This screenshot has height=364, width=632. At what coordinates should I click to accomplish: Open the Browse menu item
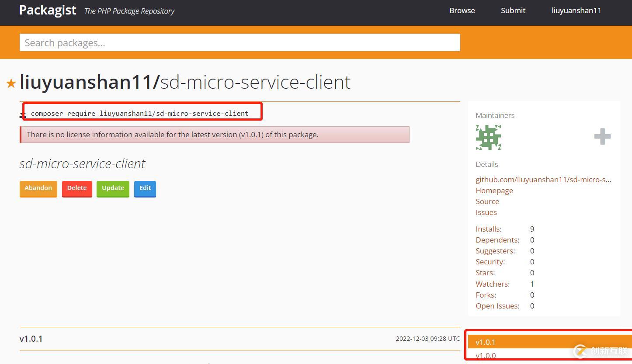pyautogui.click(x=462, y=10)
